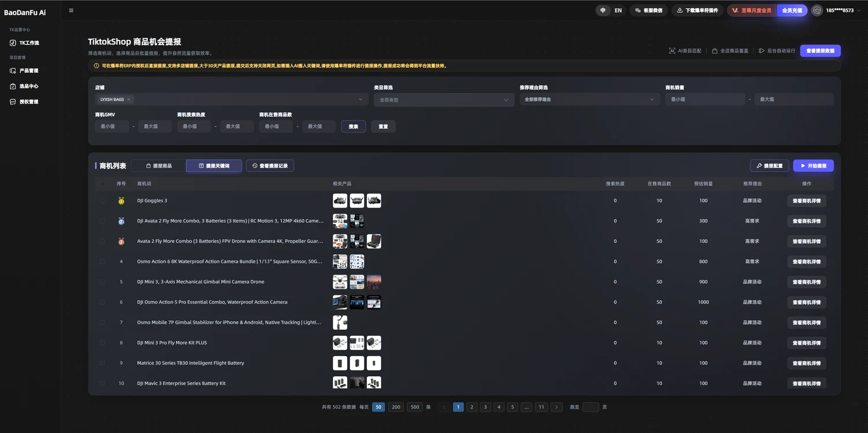
Task: Tick the select-all checkbox in table header
Action: pos(102,184)
